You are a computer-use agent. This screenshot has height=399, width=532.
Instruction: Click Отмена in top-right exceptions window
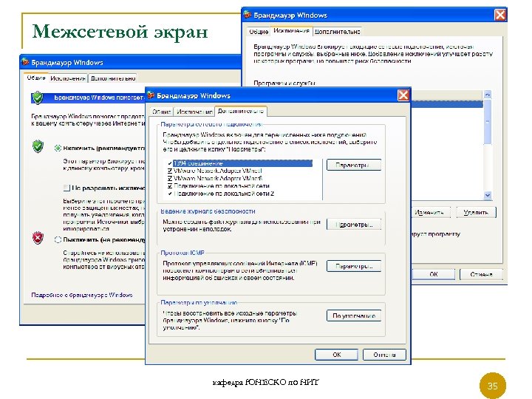pyautogui.click(x=481, y=274)
